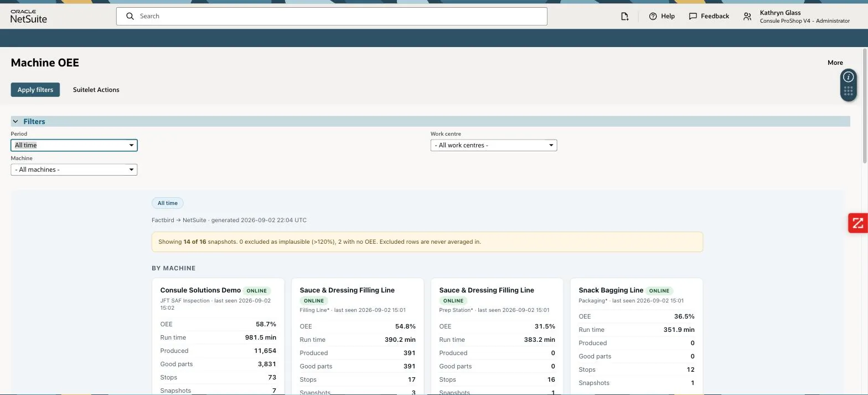Viewport: 868px width, 395px height.
Task: Click the Filling Line* last seen subtitle
Action: pyautogui.click(x=353, y=310)
